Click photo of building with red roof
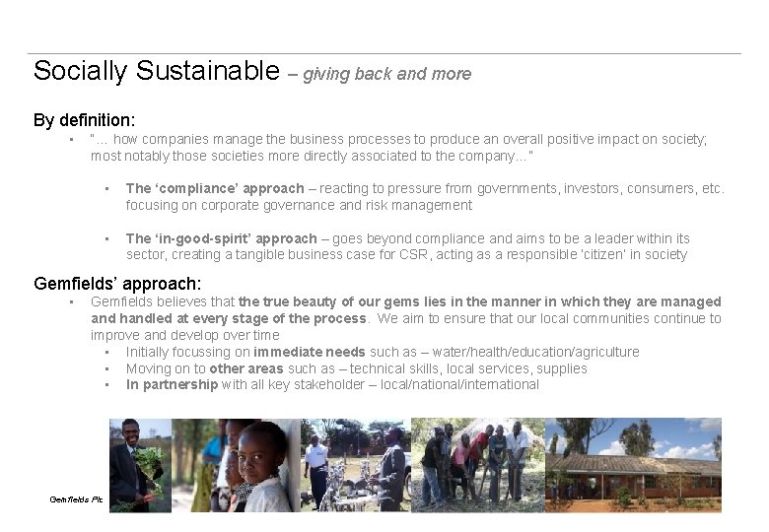Image resolution: width=769 pixels, height=532 pixels. click(x=634, y=465)
